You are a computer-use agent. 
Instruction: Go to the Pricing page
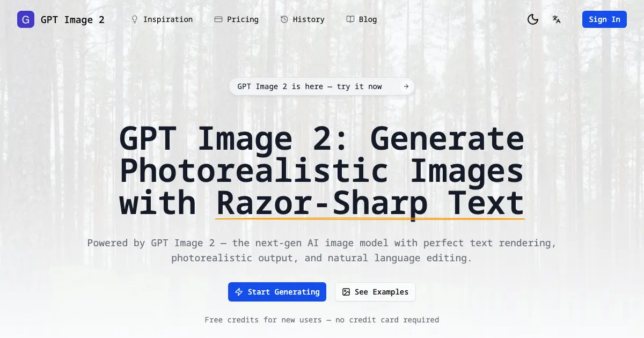(237, 19)
